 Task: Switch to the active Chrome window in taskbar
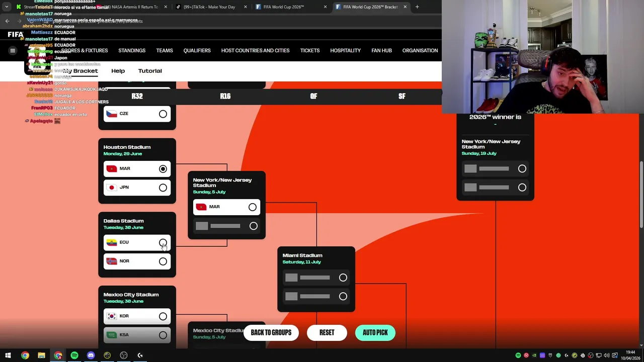[x=58, y=355]
